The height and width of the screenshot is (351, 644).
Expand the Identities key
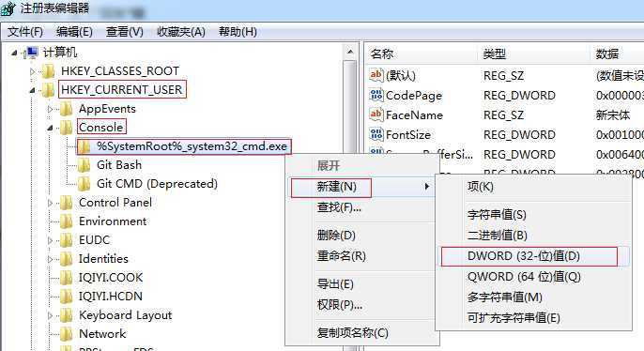[50, 259]
